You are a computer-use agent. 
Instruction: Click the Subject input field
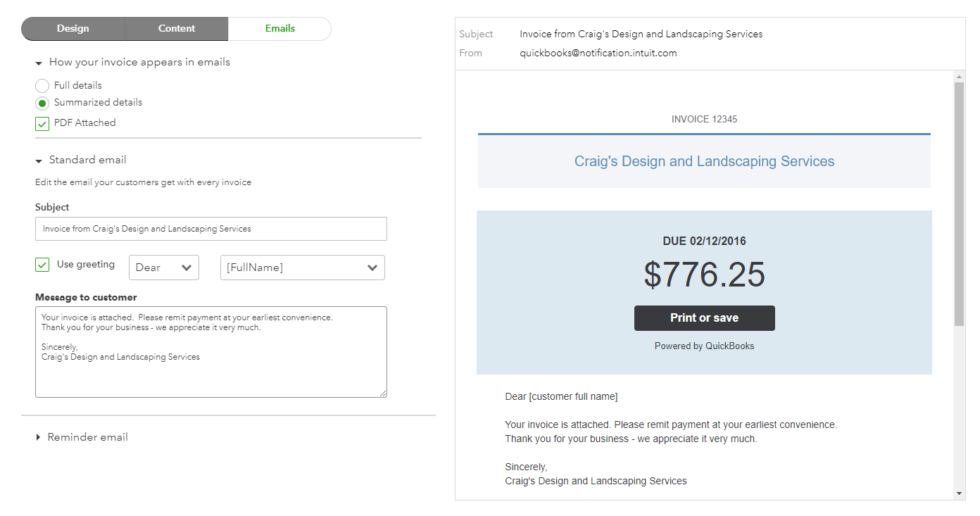[211, 229]
